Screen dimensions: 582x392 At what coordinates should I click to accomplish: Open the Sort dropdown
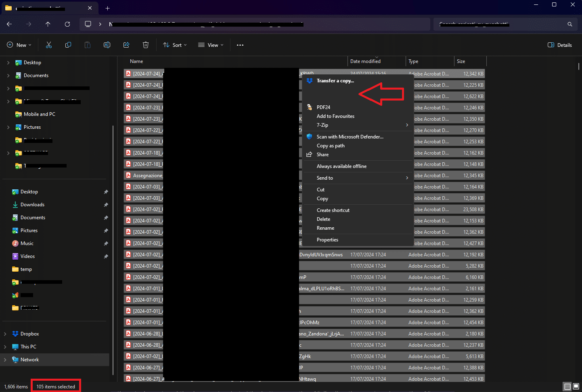pos(175,45)
